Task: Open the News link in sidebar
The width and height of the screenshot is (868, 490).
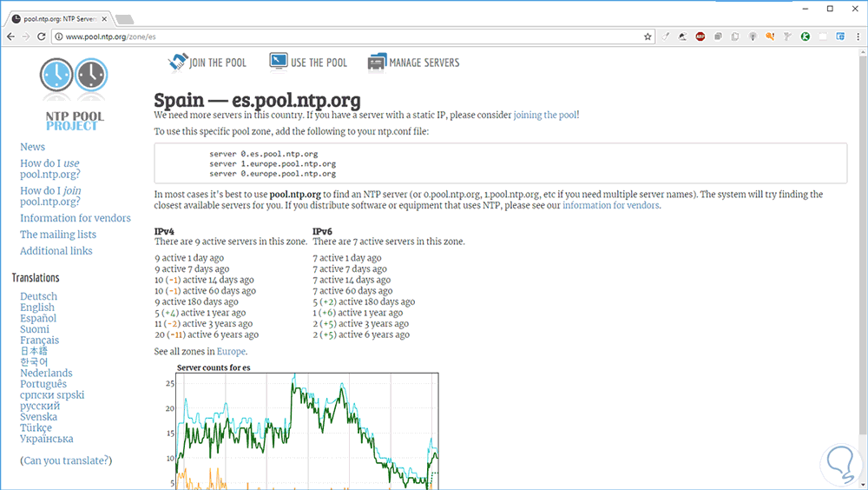Action: click(33, 147)
